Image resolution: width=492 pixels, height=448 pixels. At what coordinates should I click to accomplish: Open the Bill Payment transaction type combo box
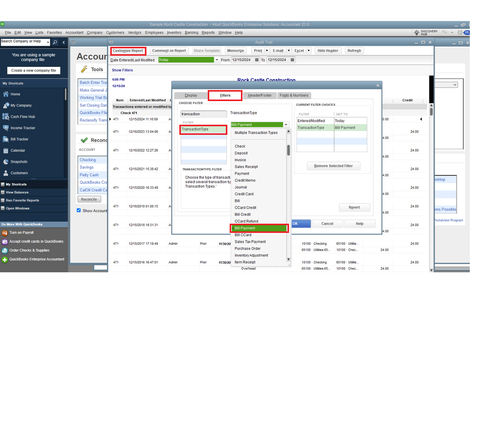(x=260, y=125)
